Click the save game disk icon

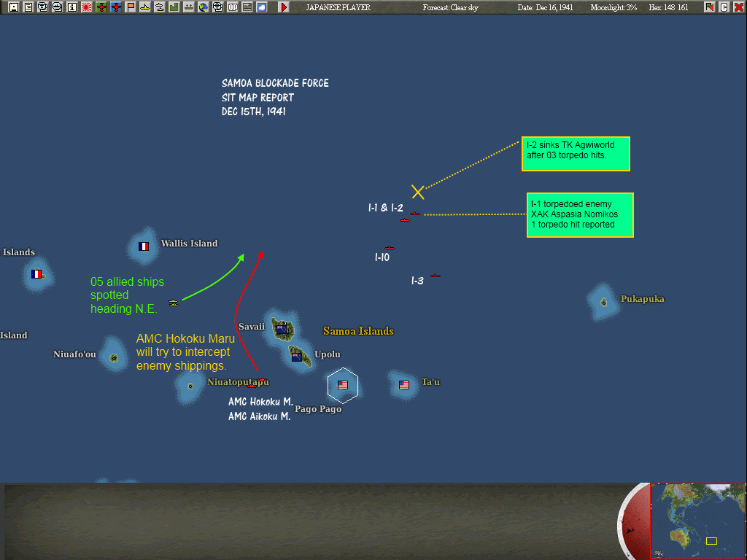[13, 7]
